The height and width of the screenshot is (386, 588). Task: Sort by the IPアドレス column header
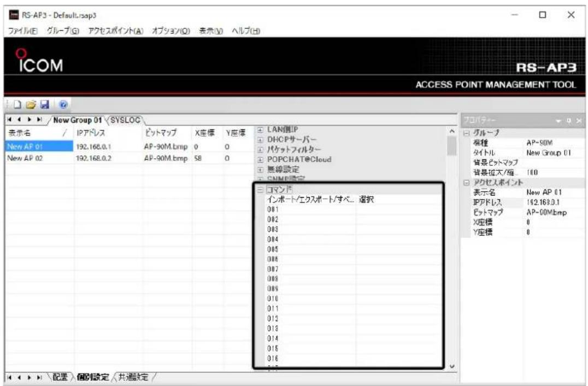(108, 133)
